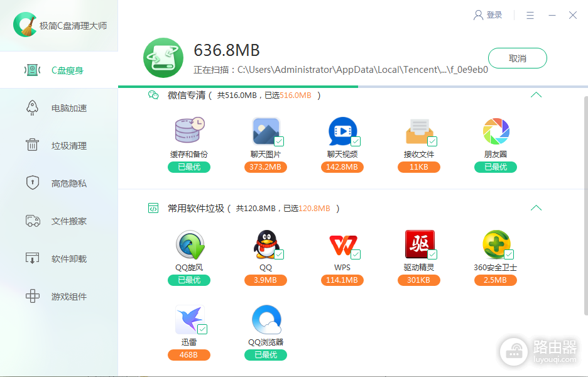Screen dimensions: 588x377
Task: Click the cross icon for 游戏组件
Action: (x=33, y=296)
